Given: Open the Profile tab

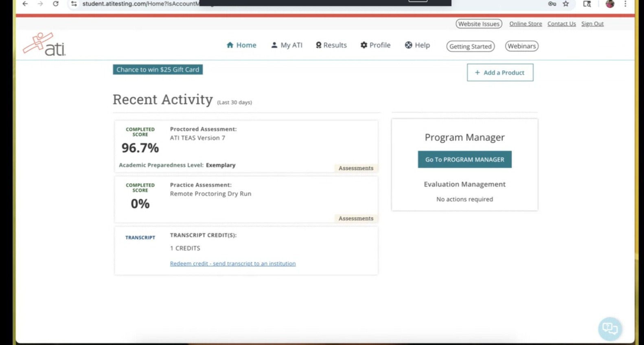Looking at the screenshot, I should (375, 45).
